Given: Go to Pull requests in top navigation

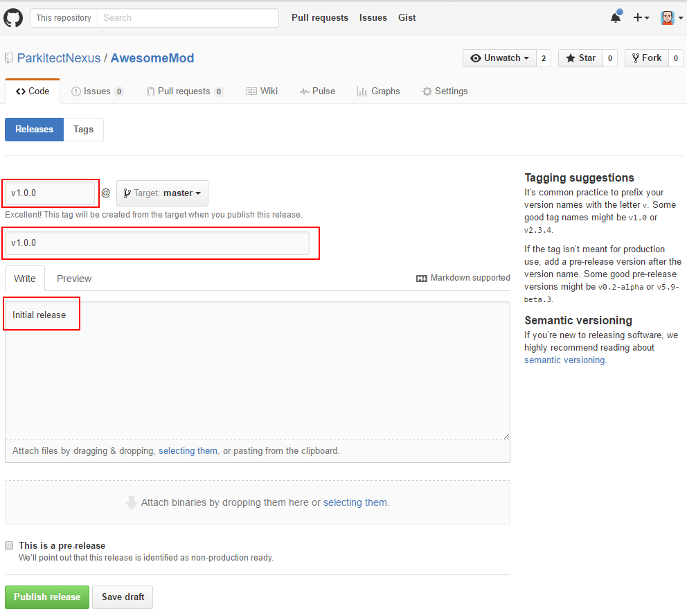Looking at the screenshot, I should 320,17.
